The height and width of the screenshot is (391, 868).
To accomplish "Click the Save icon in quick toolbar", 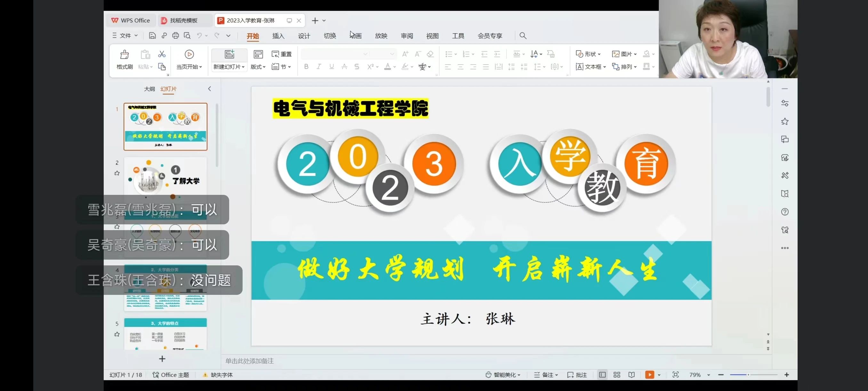I will (x=152, y=36).
